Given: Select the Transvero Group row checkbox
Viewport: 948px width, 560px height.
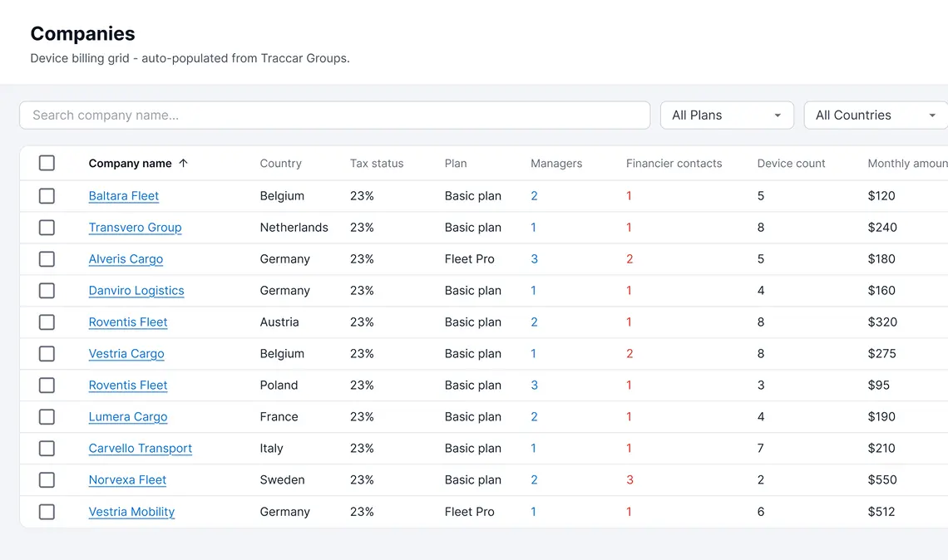Looking at the screenshot, I should (47, 227).
